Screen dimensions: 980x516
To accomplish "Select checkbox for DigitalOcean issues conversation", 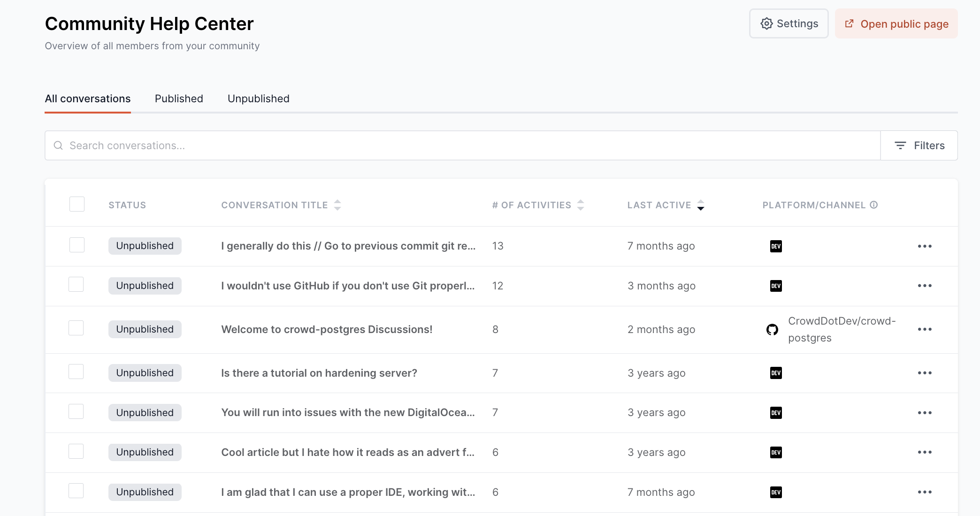I will tap(76, 412).
